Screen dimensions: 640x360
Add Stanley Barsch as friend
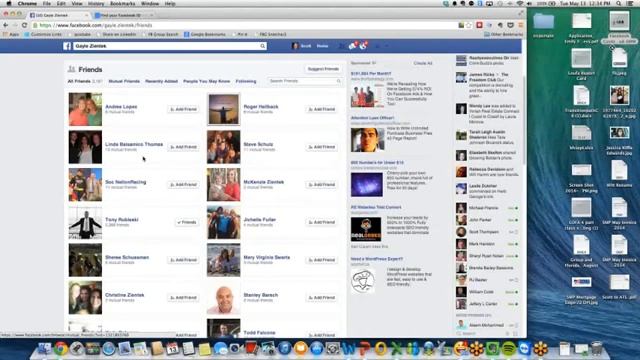pyautogui.click(x=322, y=298)
